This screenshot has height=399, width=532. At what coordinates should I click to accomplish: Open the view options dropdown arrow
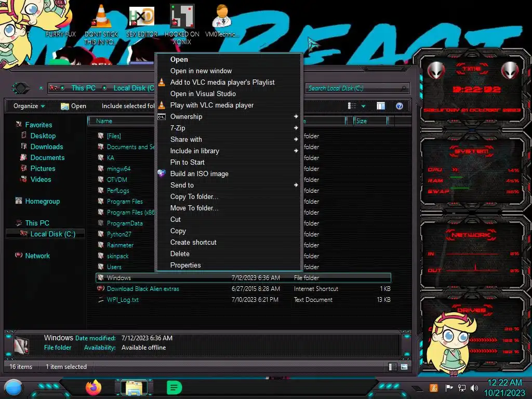pos(363,106)
